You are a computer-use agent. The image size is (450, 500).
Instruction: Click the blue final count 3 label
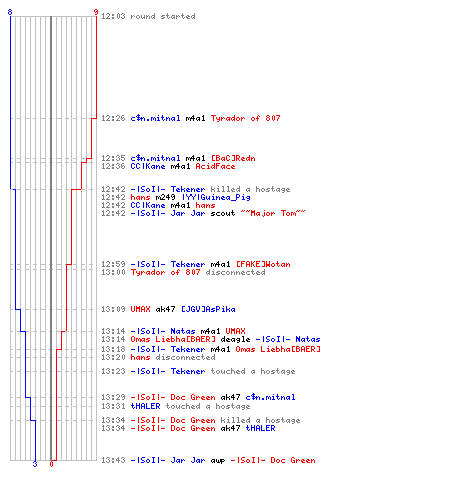[35, 464]
